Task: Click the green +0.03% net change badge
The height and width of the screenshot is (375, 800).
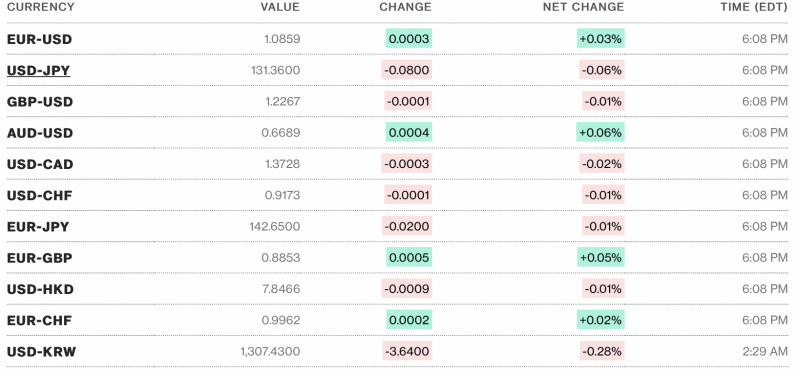Action: [601, 38]
